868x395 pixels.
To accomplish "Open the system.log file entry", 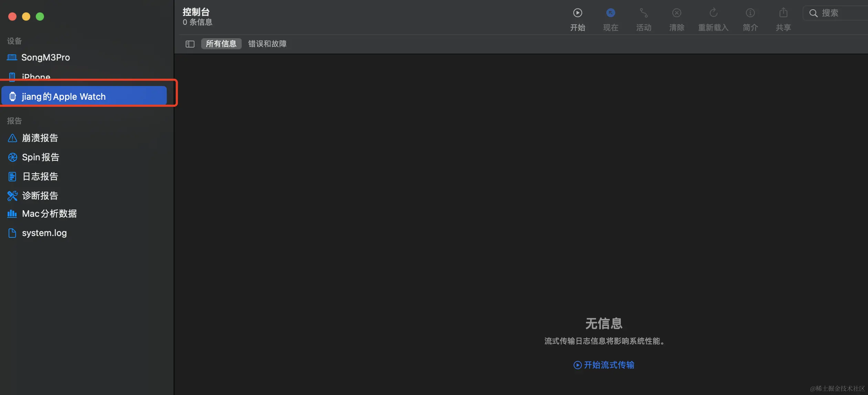I will 44,233.
